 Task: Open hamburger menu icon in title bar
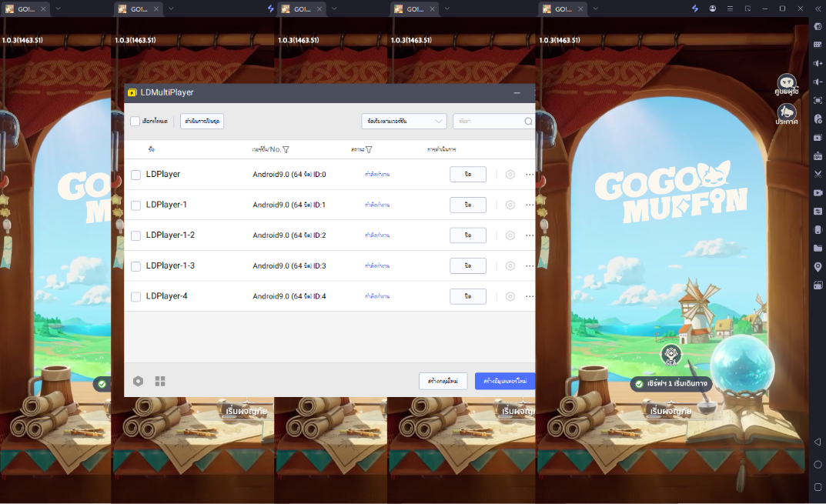click(x=730, y=9)
